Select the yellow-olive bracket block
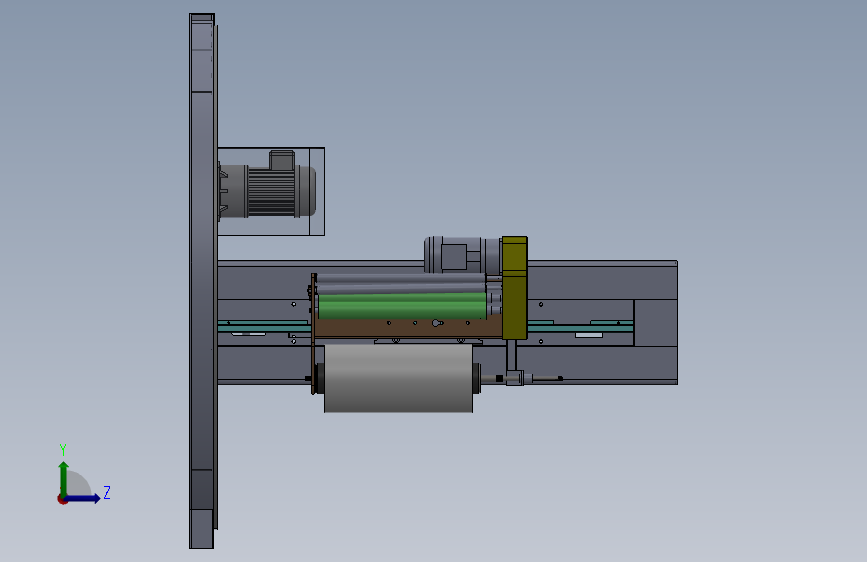Screen dimensions: 867x562 point(514,288)
